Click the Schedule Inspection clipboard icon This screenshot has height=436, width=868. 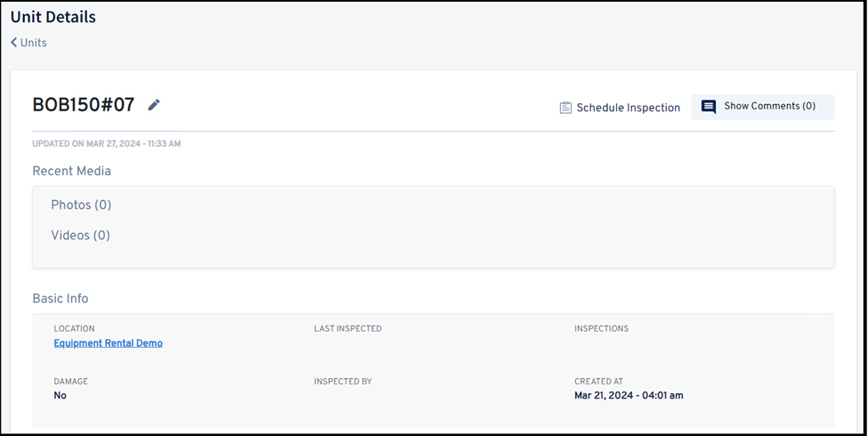(x=565, y=108)
